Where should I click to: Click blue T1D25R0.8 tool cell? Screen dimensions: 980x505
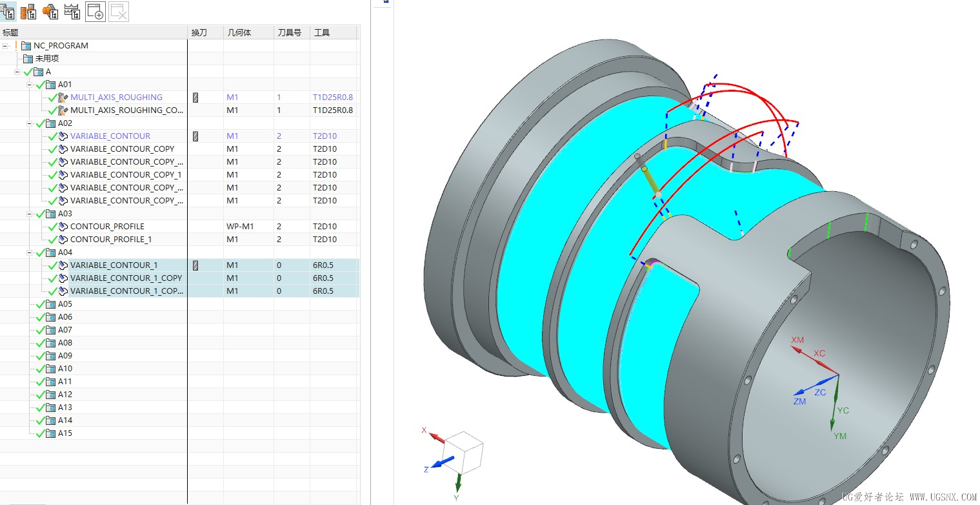point(333,98)
